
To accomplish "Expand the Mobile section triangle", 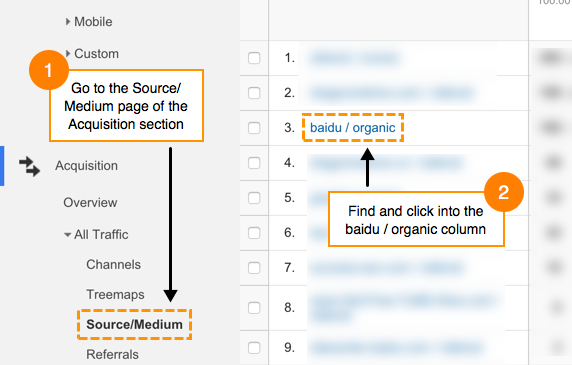I will 67,22.
